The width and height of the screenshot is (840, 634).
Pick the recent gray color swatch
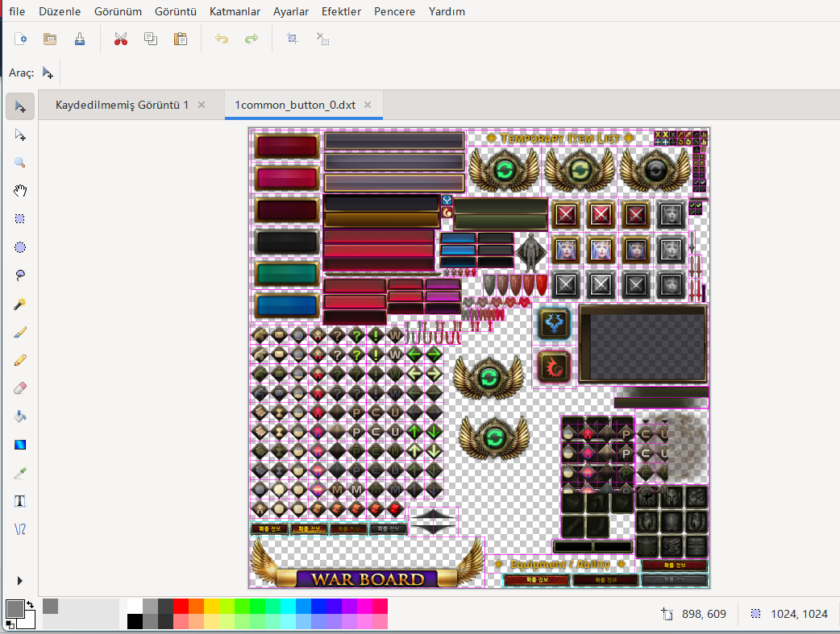pos(50,606)
